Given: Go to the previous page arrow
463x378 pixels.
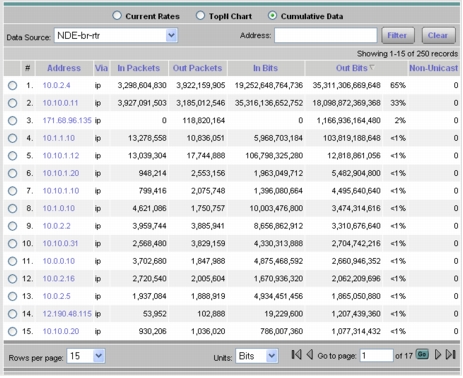Looking at the screenshot, I should coord(309,354).
